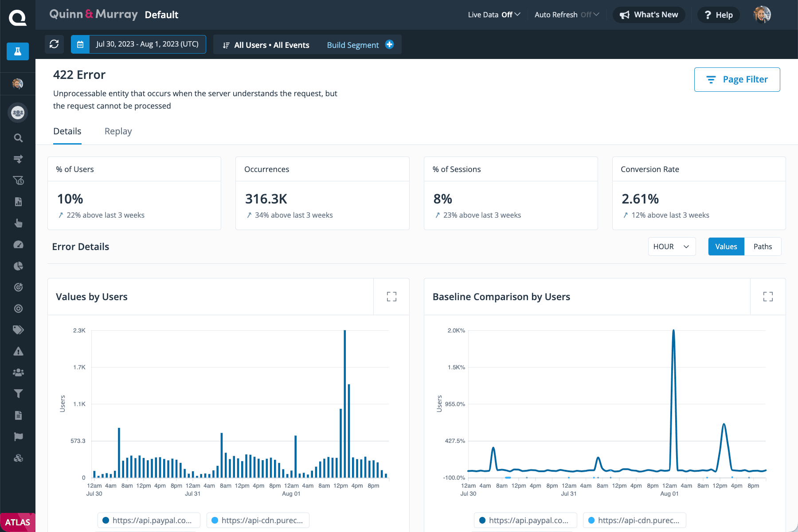Expand Baseline Comparison chart fullscreen

tap(768, 297)
